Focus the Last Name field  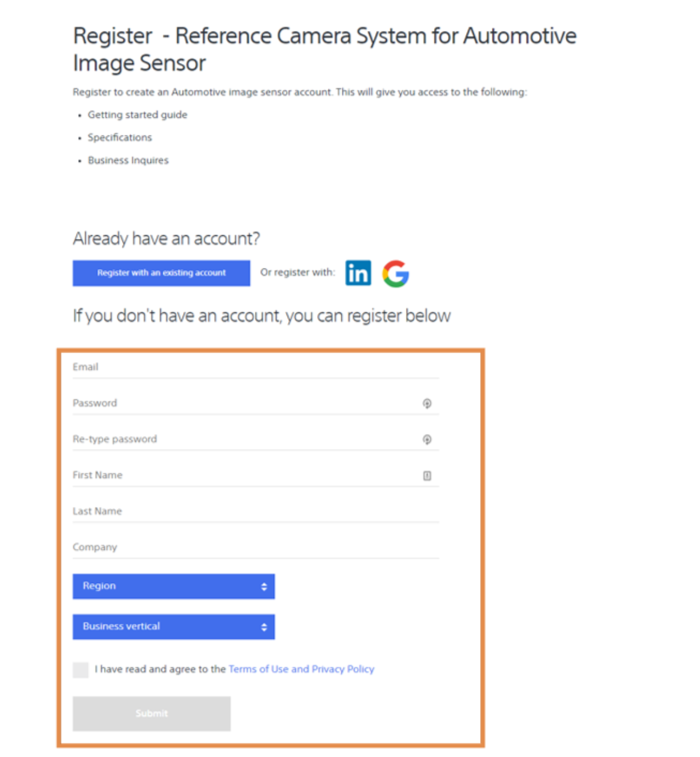pyautogui.click(x=256, y=511)
